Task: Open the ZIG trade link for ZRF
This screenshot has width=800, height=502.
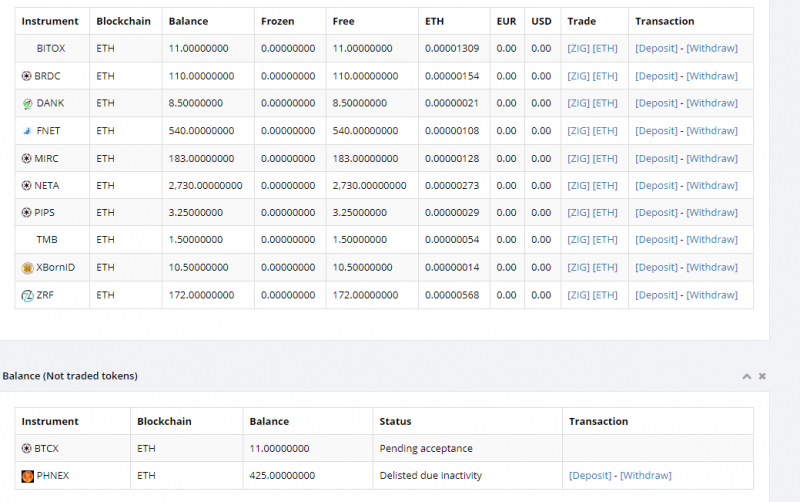Action: 579,295
